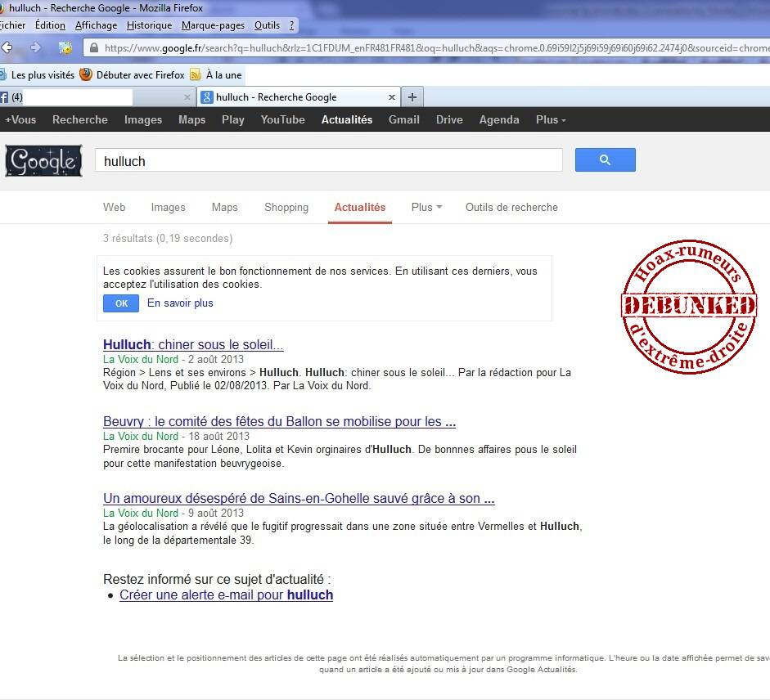Click Maps in the black Google bar

click(x=192, y=119)
